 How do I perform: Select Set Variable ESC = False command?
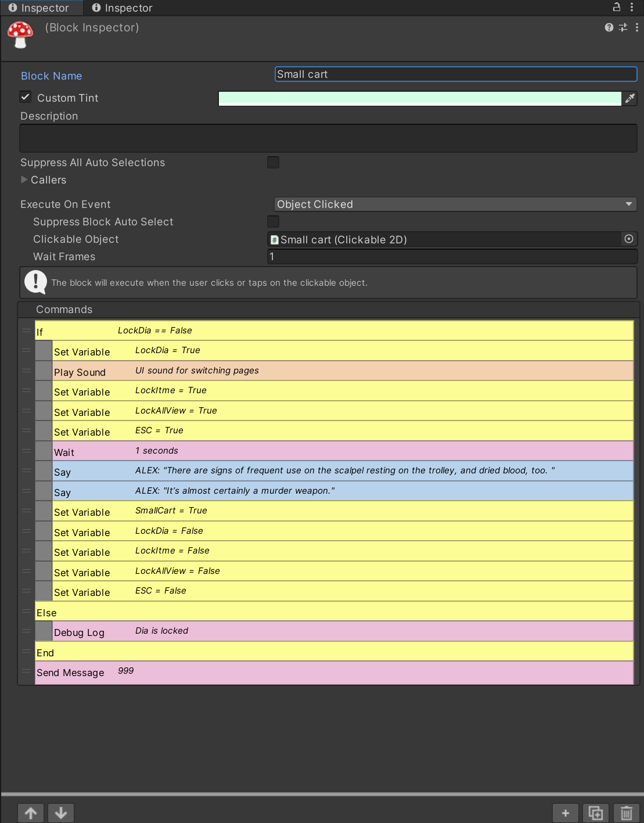click(x=343, y=591)
